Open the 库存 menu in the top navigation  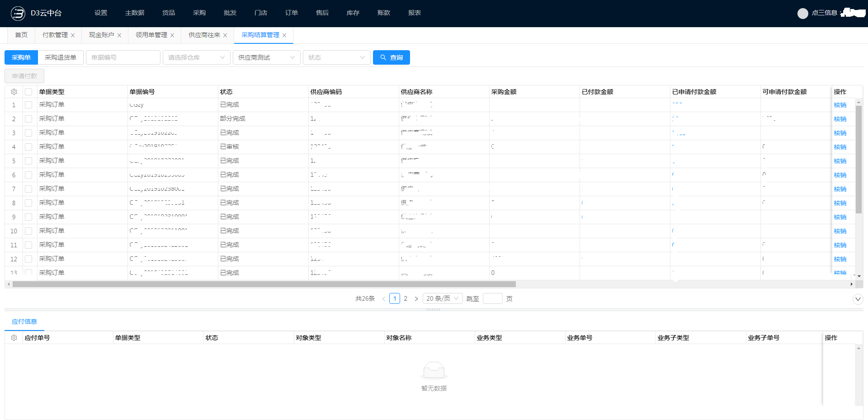click(x=353, y=13)
